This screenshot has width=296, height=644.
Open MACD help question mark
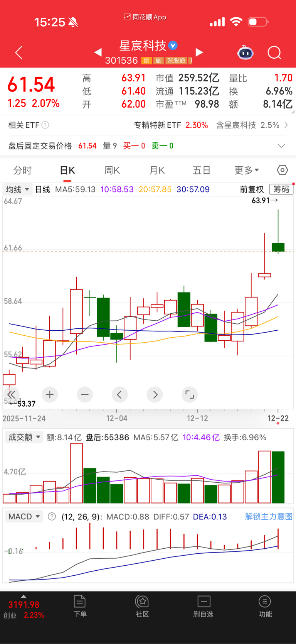coord(52,517)
